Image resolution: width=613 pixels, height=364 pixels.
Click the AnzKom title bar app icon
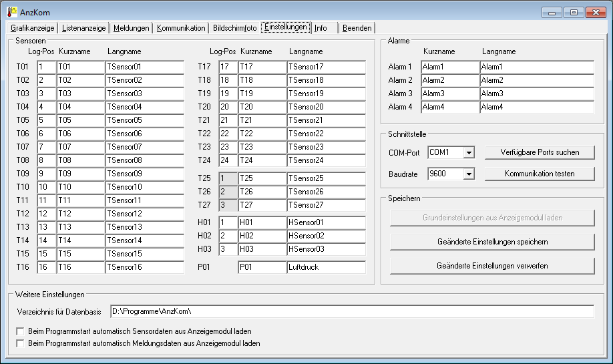(x=12, y=12)
